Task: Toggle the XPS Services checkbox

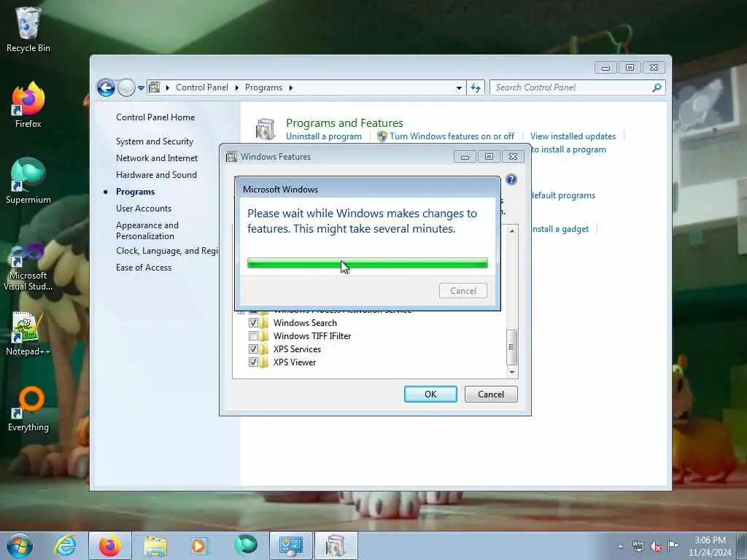Action: click(253, 349)
